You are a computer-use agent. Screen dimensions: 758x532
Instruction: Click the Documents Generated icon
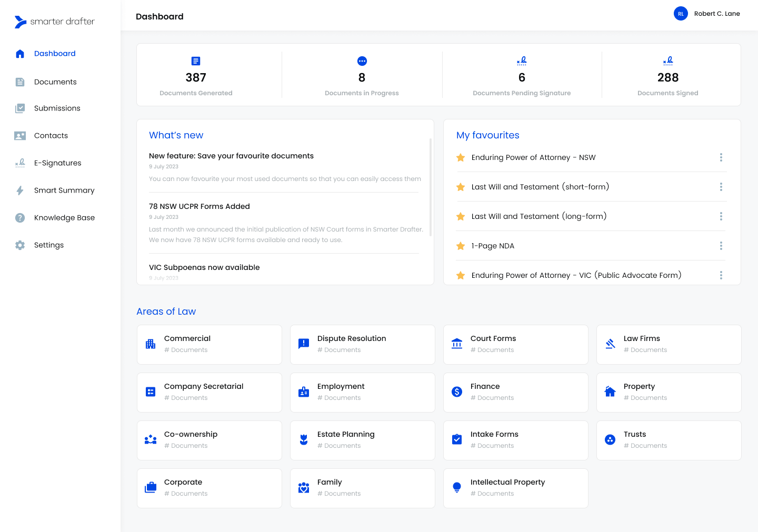pos(196,61)
